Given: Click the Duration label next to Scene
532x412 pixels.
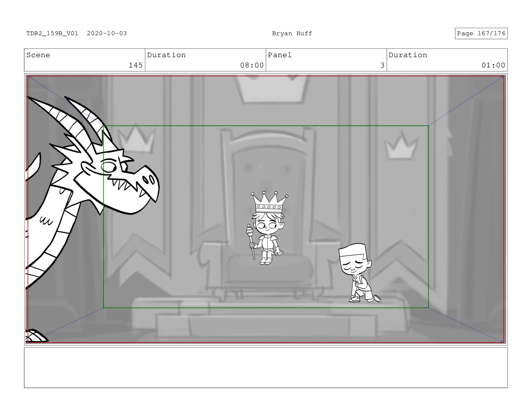Looking at the screenshot, I should (166, 55).
